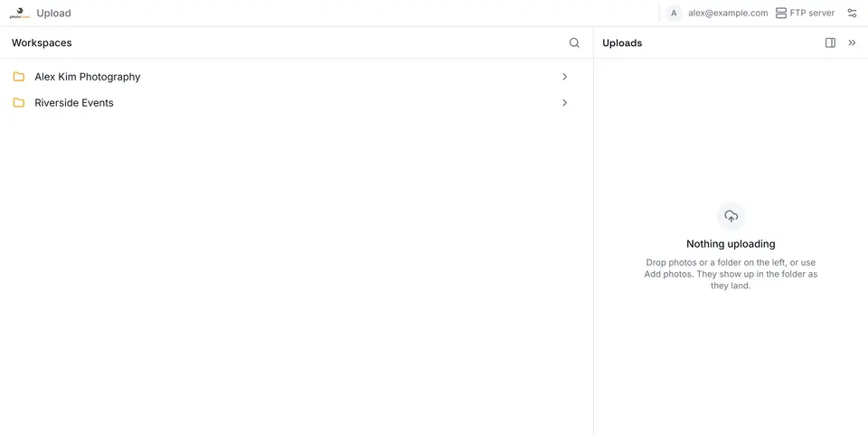Open the Riverside Events workspace
This screenshot has height=434, width=868.
(292, 102)
